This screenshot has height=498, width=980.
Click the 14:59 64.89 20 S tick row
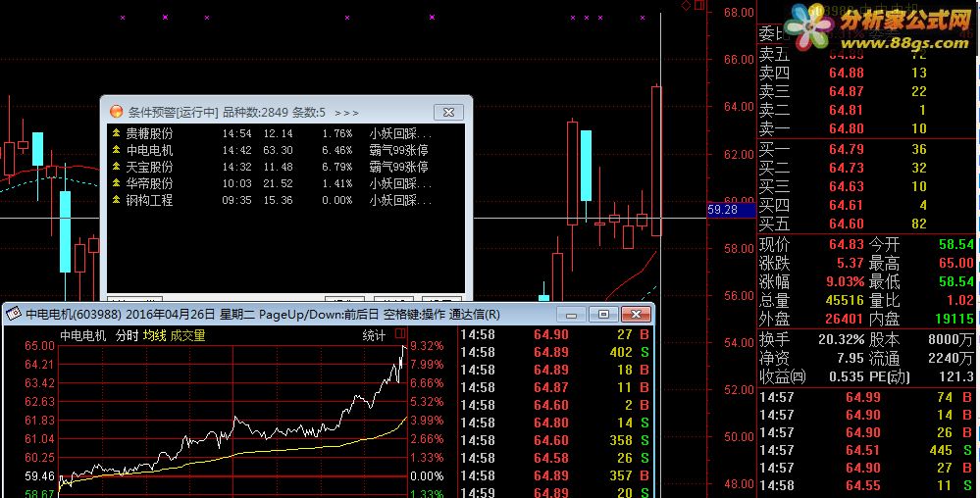coord(554,492)
